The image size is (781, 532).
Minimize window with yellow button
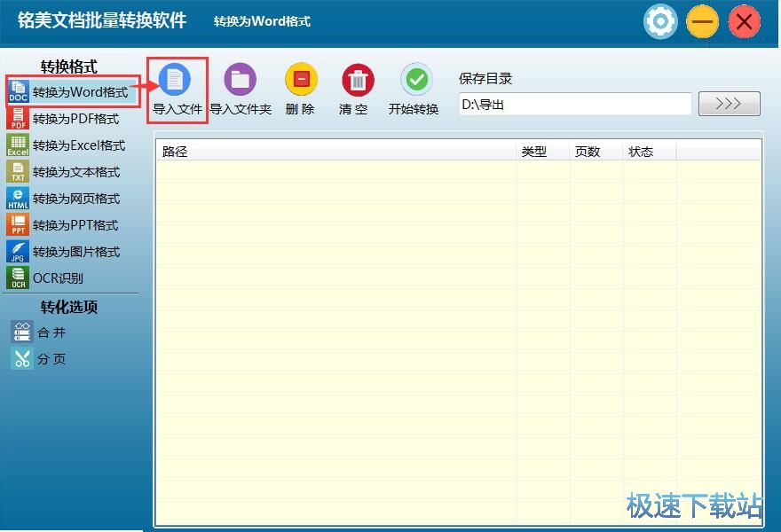[702, 22]
